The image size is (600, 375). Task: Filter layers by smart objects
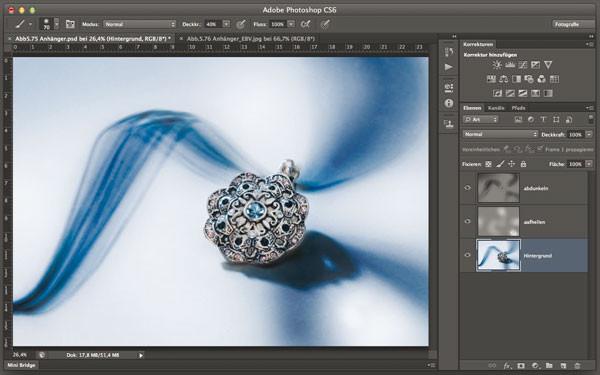coord(569,120)
